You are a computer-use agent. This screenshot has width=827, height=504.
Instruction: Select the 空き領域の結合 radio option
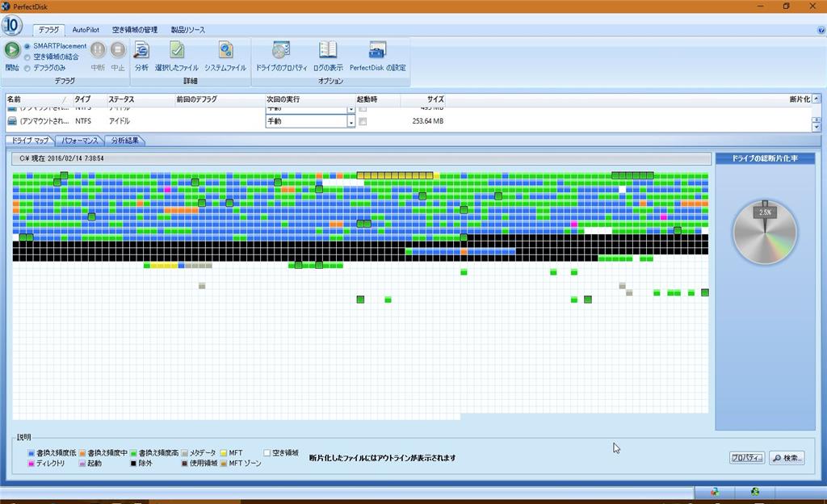pos(27,57)
